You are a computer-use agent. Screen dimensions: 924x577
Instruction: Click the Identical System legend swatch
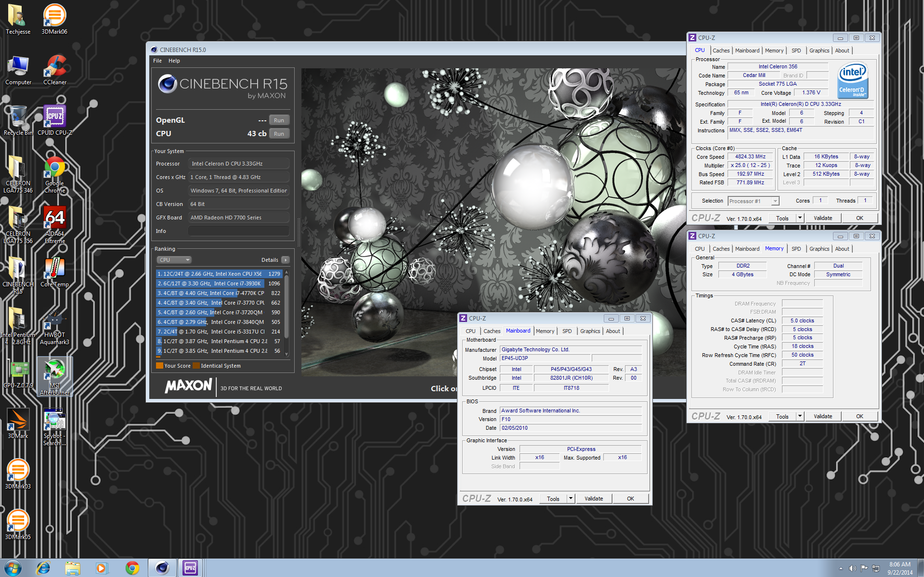[196, 366]
